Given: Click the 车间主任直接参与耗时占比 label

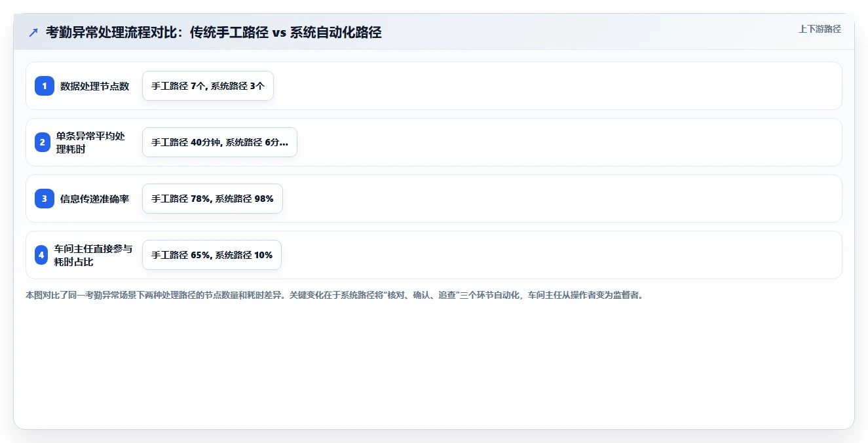Looking at the screenshot, I should [94, 255].
